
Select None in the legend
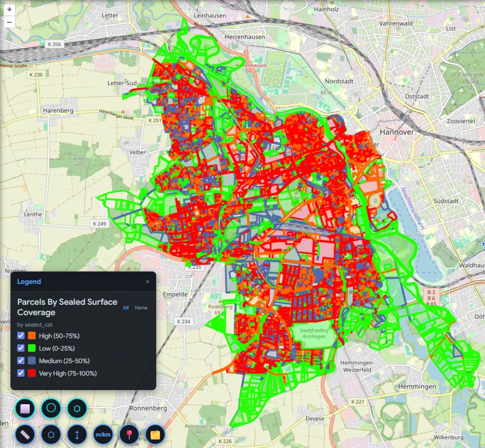[141, 307]
